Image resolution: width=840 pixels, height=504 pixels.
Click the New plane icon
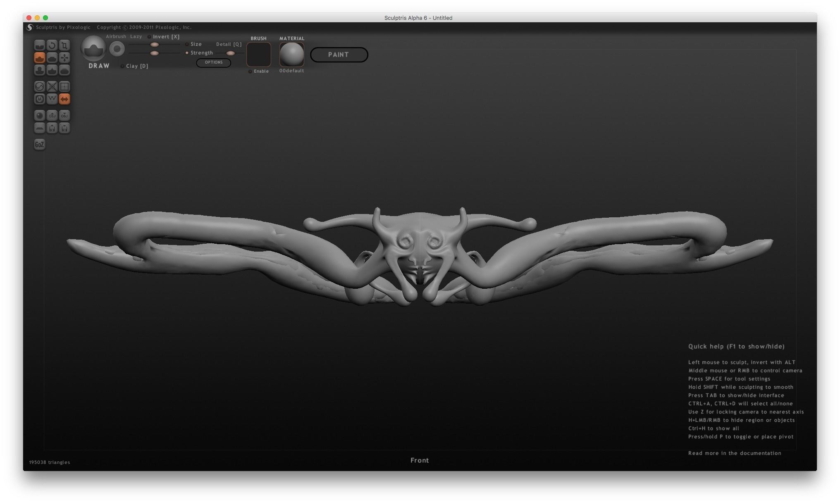(40, 128)
